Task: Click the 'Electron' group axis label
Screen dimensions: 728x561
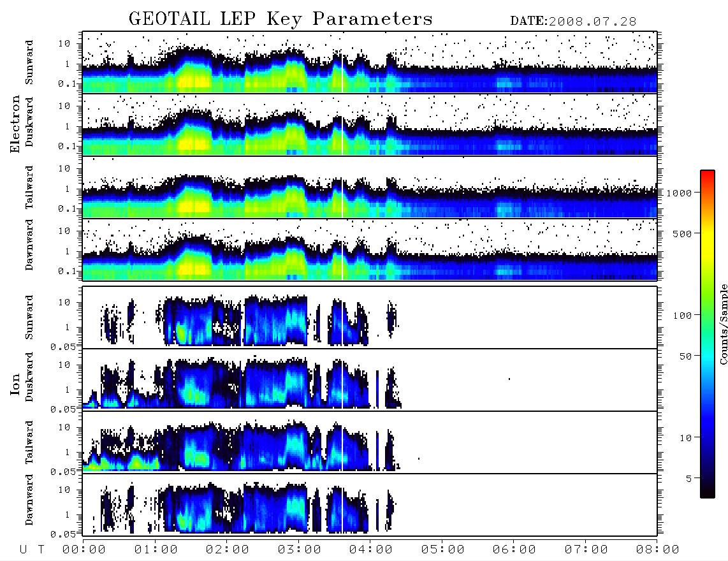Action: click(15, 124)
